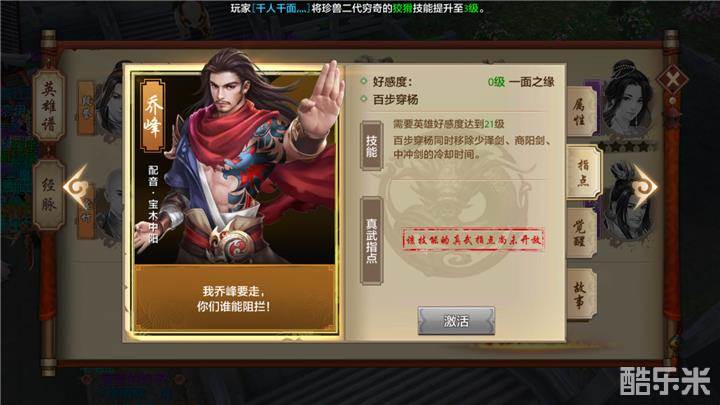Switch to the 属性 tab

(x=580, y=112)
